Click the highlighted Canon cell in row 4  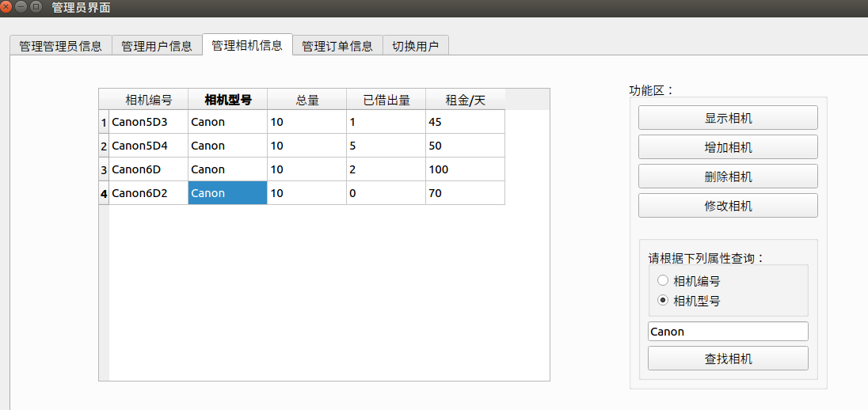(227, 193)
